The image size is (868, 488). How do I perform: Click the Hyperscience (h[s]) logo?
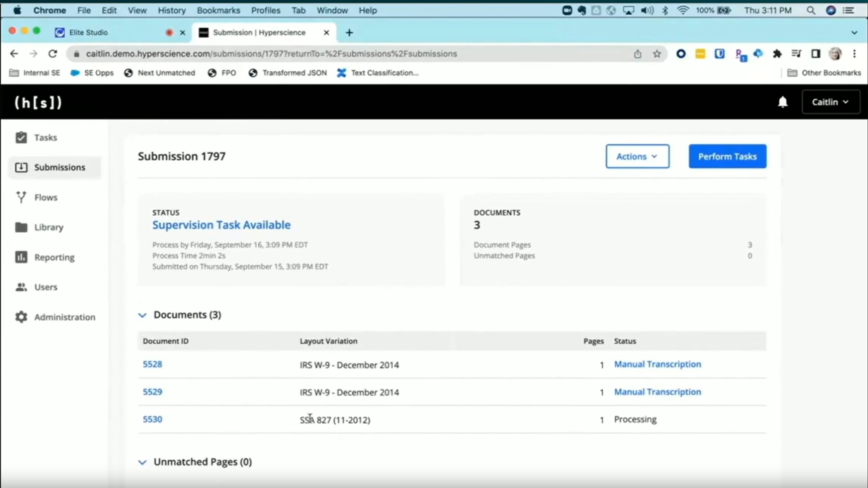[x=39, y=102]
